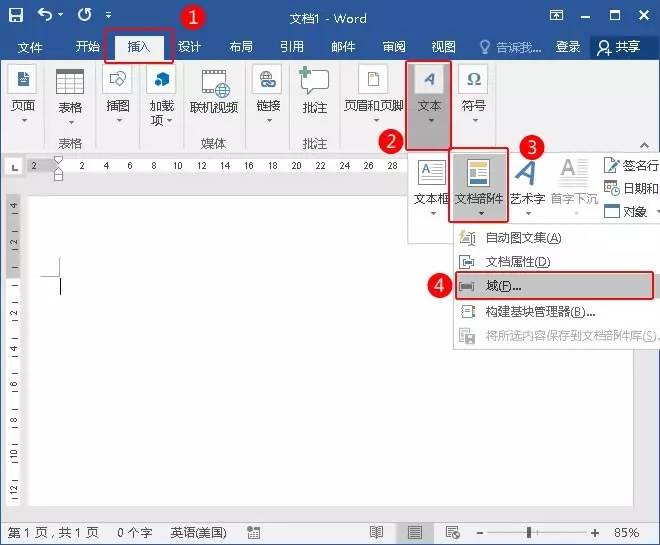Viewport: 660px width, 545px height.
Task: Switch to Web Layout view button
Action: point(451,533)
